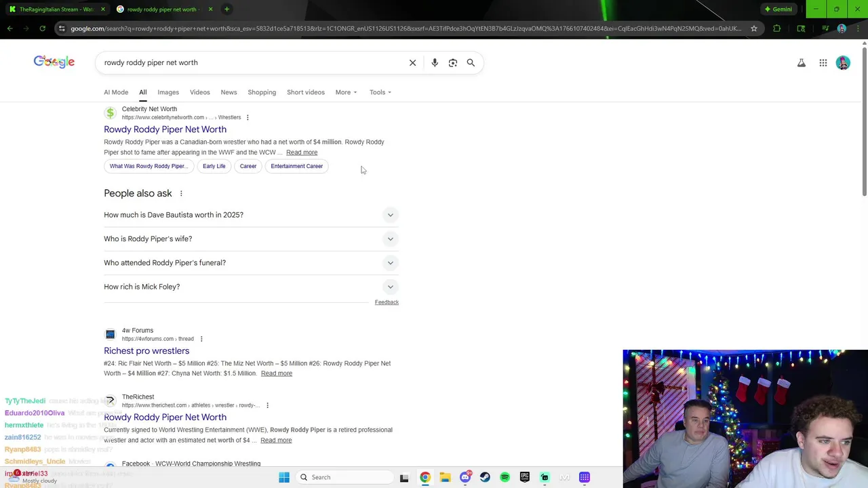Open a new browser tab

click(x=226, y=9)
